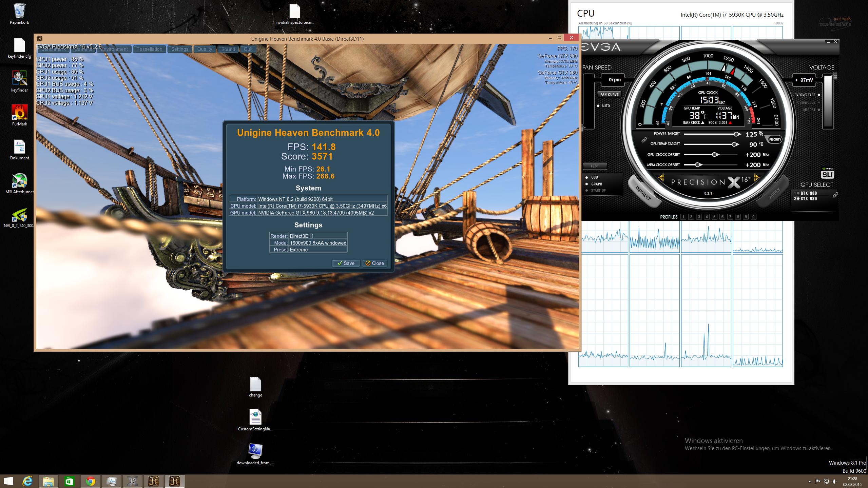
Task: Open FurMark desktop shortcut
Action: (19, 115)
